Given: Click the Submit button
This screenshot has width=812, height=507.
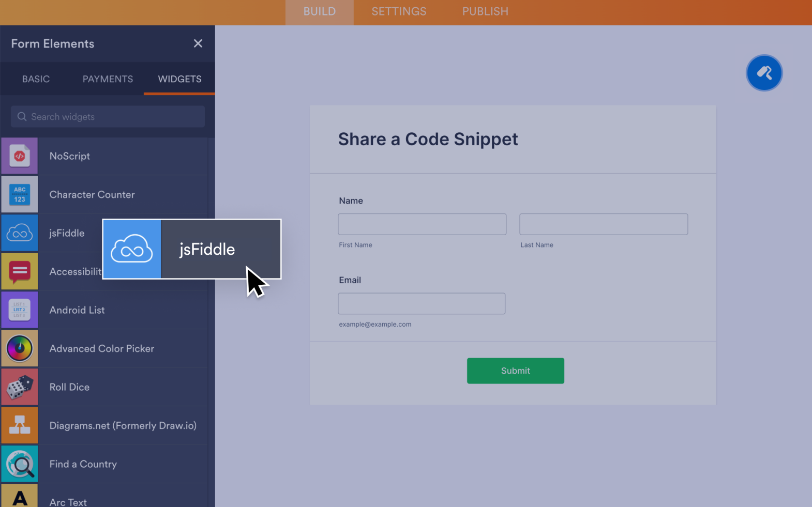Looking at the screenshot, I should tap(516, 371).
